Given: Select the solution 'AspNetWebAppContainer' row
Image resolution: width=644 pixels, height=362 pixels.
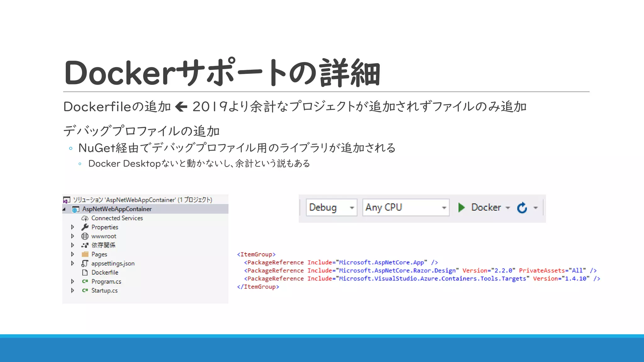Looking at the screenshot, I should coord(145,200).
